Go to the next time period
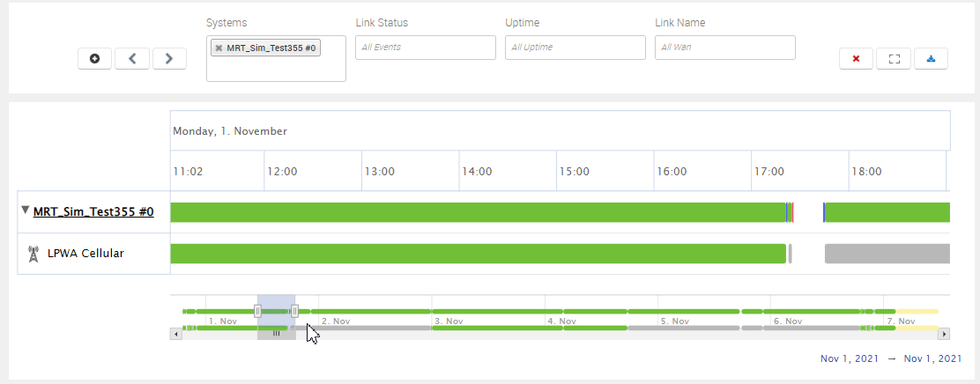The height and width of the screenshot is (384, 980). 169,59
